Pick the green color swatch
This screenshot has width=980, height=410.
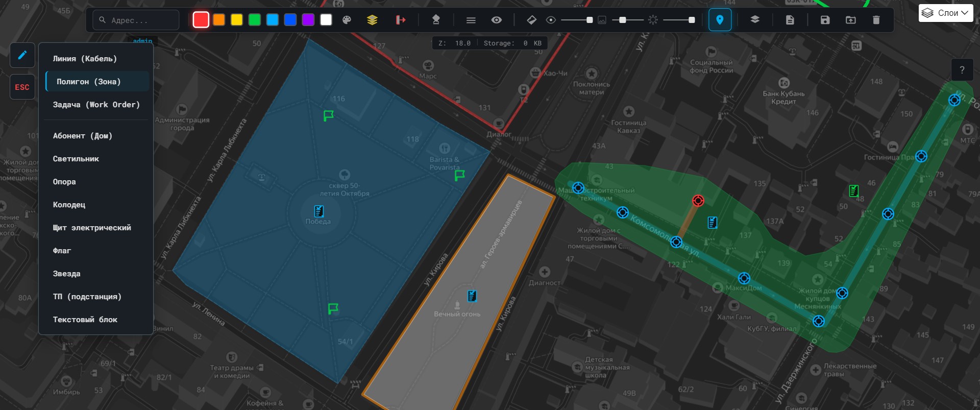coord(254,20)
